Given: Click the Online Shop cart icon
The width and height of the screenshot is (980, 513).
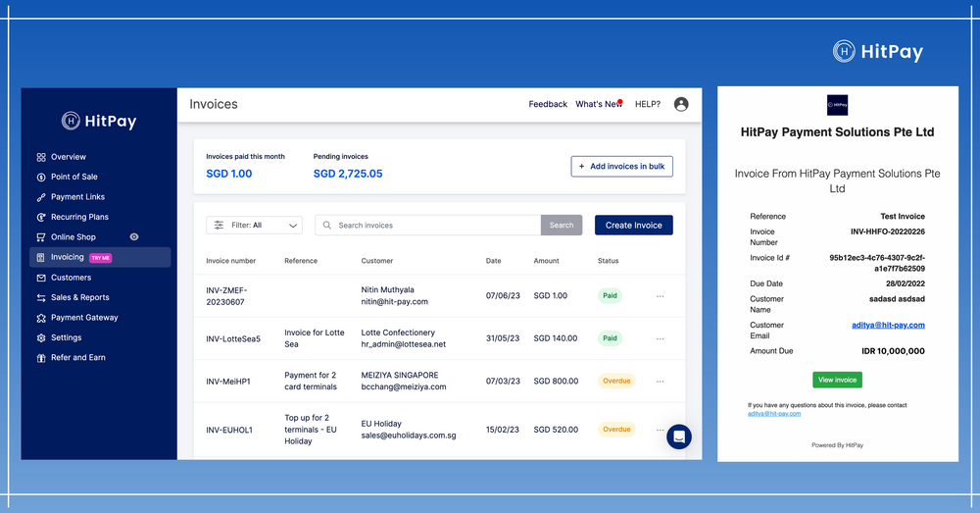Looking at the screenshot, I should point(41,237).
